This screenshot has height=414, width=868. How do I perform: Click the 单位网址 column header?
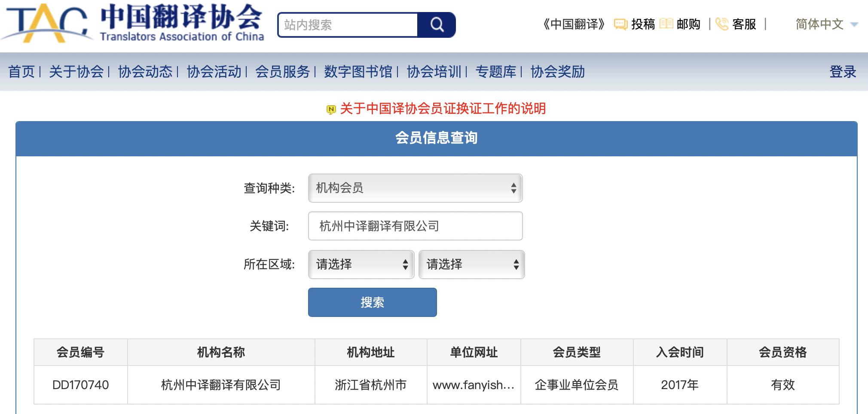point(474,352)
